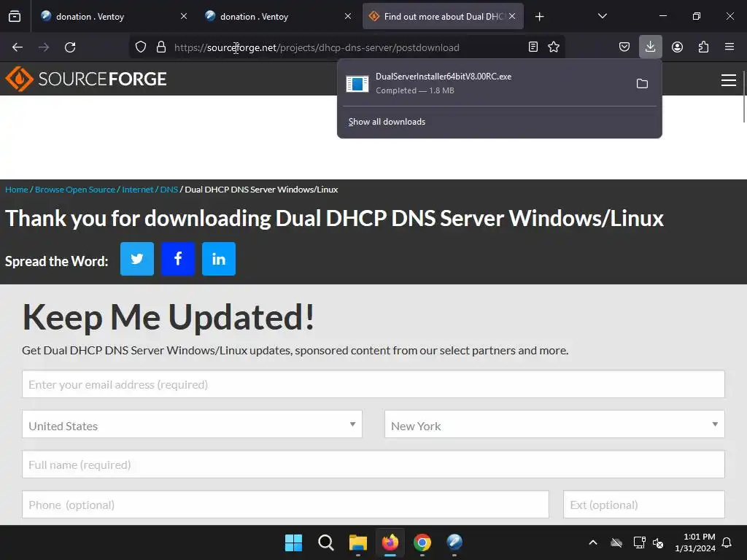The image size is (747, 560).
Task: Bookmark this page with the star icon
Action: 554,47
